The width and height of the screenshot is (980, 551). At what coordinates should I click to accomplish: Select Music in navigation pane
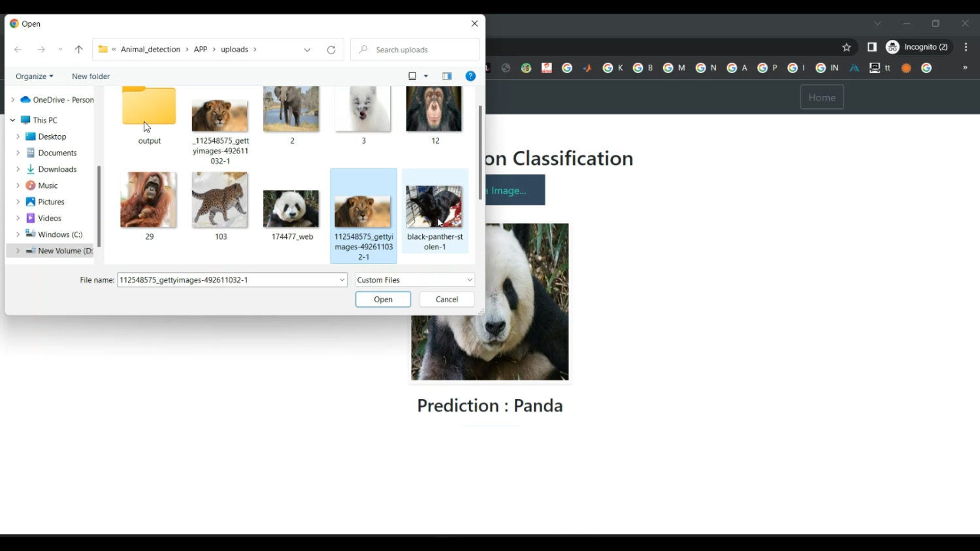[x=42, y=185]
